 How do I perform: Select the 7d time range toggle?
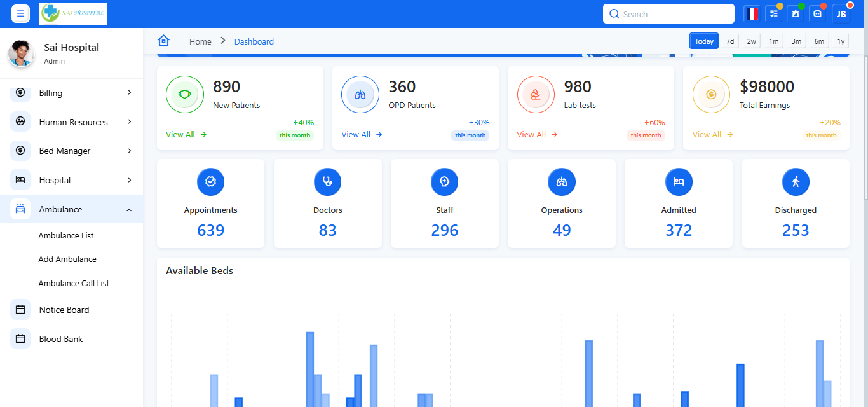coord(730,41)
